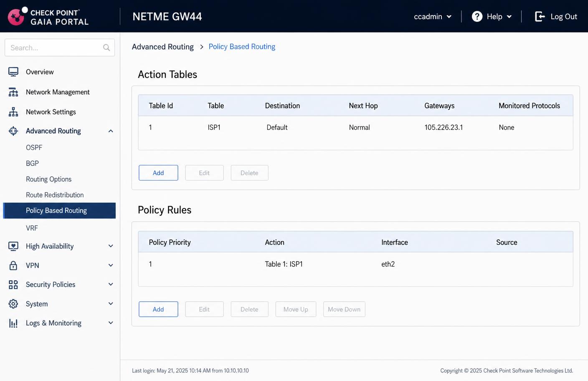Click the Interface column header
This screenshot has height=381, width=588.
[x=395, y=242]
